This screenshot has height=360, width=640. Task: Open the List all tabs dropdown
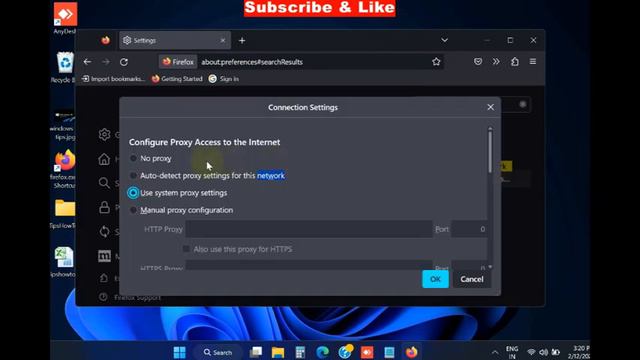[x=444, y=40]
